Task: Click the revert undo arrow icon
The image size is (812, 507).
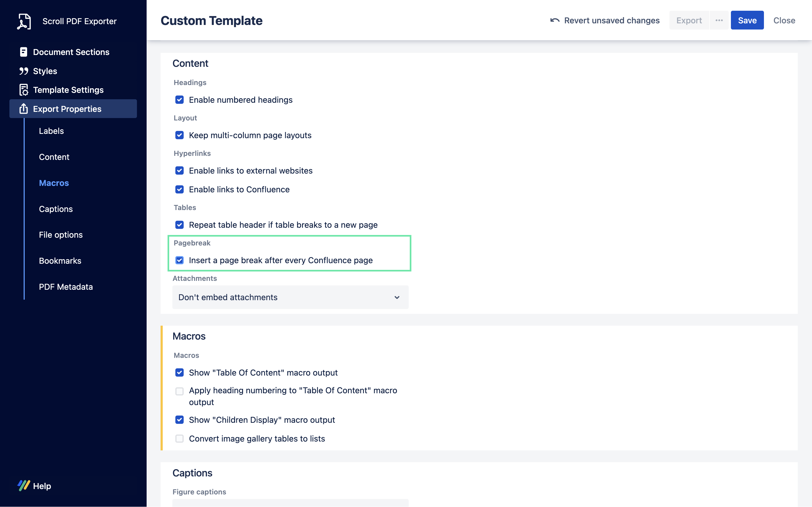Action: click(x=555, y=20)
